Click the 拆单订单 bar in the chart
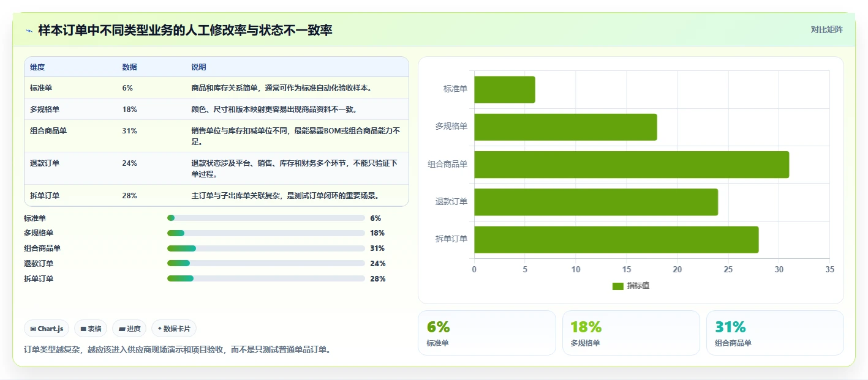This screenshot has width=868, height=380. coord(616,240)
